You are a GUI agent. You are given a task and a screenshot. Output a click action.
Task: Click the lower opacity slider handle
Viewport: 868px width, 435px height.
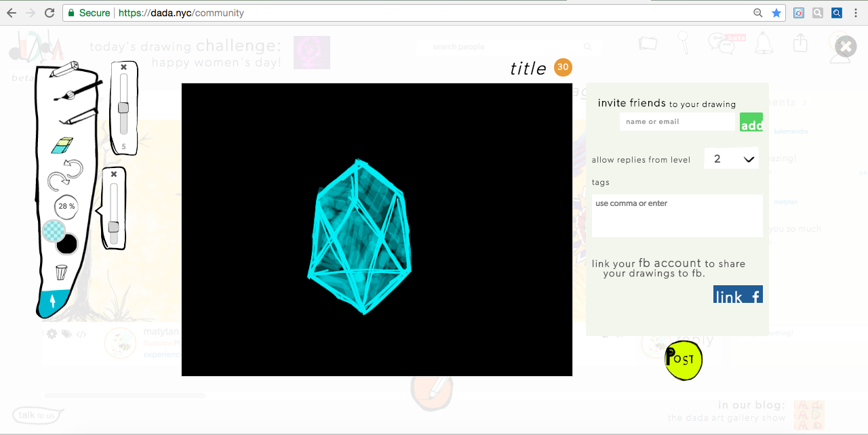pos(113,227)
